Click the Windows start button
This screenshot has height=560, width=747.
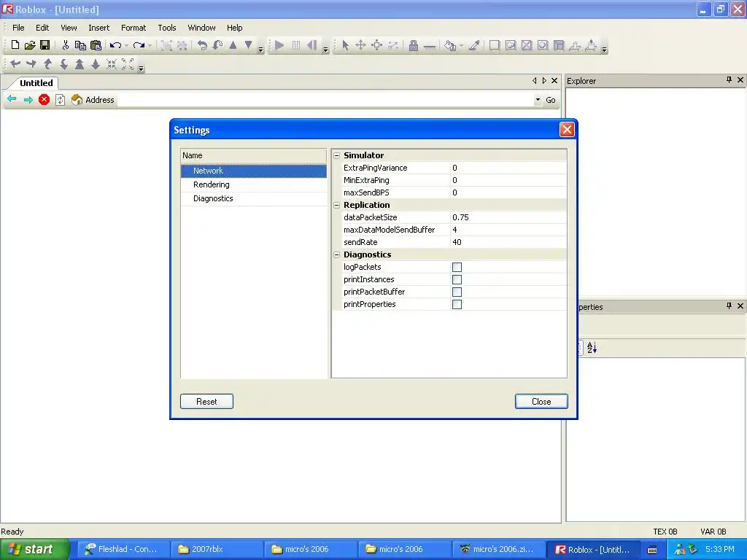34,549
